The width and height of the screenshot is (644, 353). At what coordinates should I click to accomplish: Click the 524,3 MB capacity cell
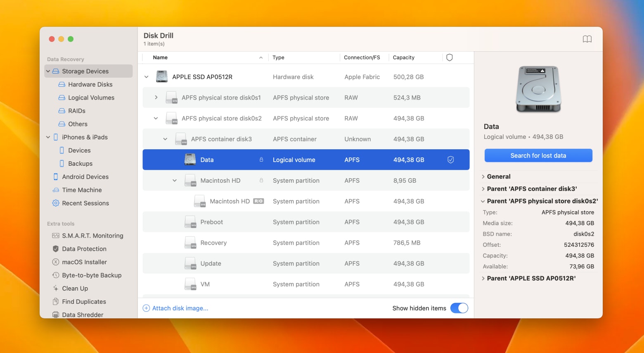click(407, 98)
